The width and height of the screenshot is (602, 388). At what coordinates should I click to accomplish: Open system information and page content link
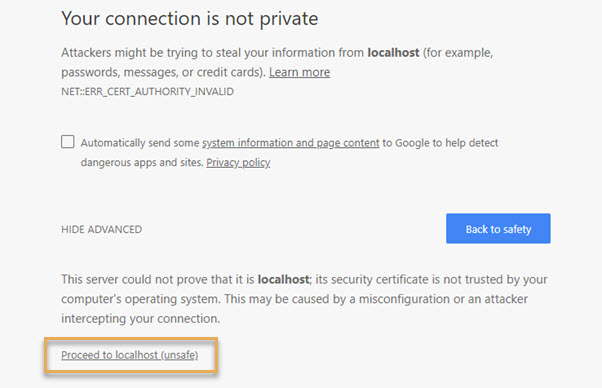(291, 143)
